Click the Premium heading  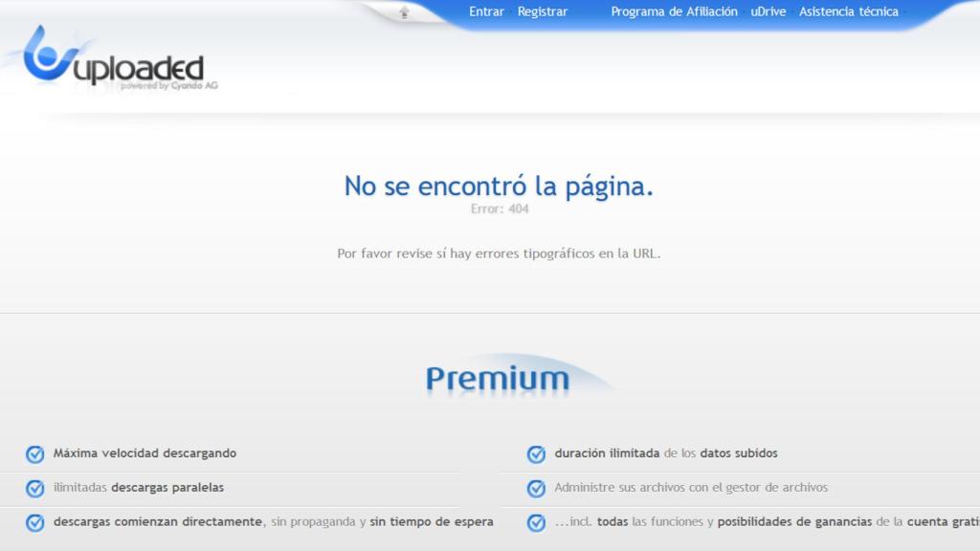[497, 379]
